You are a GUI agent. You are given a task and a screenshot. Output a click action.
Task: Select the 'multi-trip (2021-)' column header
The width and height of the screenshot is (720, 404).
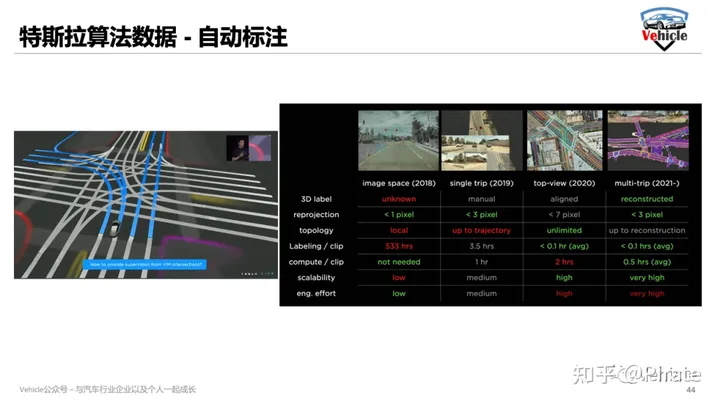[647, 183]
